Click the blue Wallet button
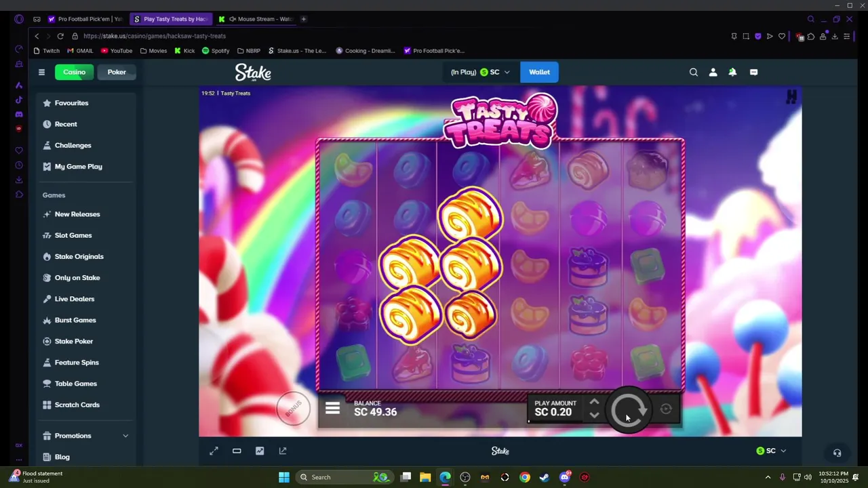This screenshot has height=488, width=868. click(539, 72)
